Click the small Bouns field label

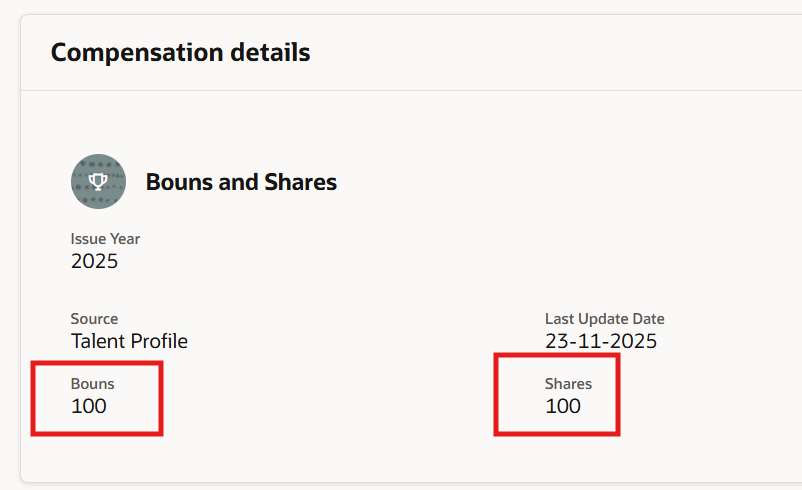pos(92,384)
